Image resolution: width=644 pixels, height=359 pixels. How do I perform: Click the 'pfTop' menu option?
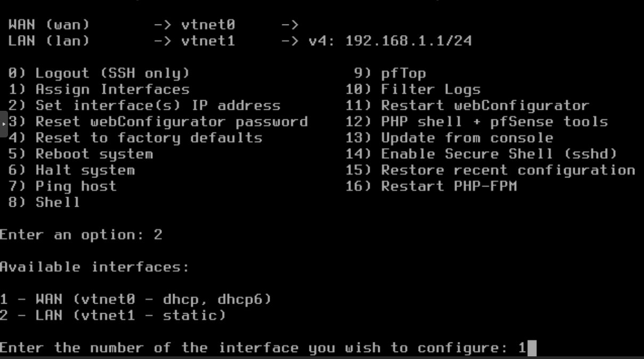(403, 74)
